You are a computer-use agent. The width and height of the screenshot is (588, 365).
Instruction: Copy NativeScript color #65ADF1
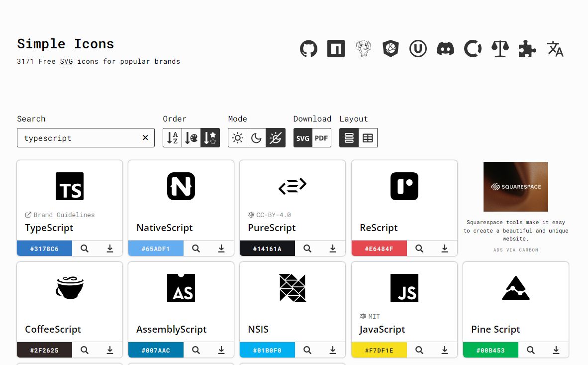pyautogui.click(x=156, y=248)
